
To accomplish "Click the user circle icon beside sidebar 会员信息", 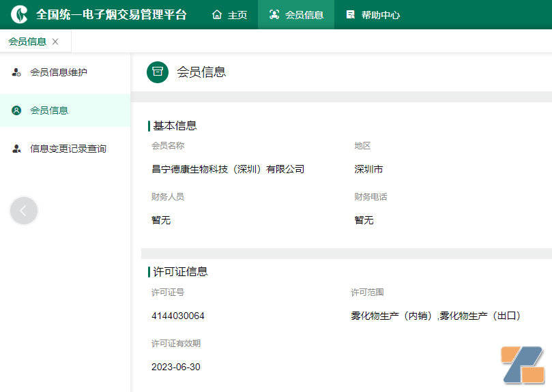I will pyautogui.click(x=16, y=110).
